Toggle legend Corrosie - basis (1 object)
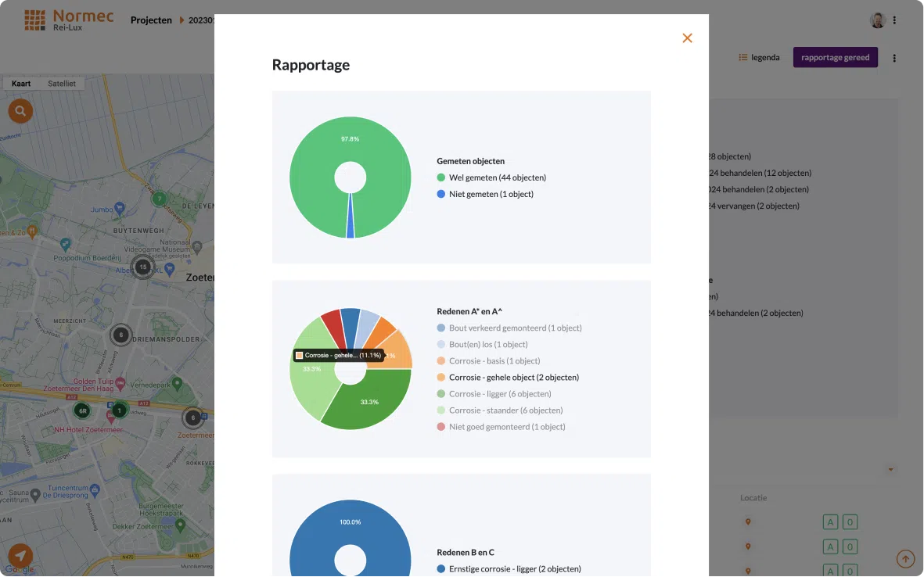The image size is (924, 577). pos(488,361)
